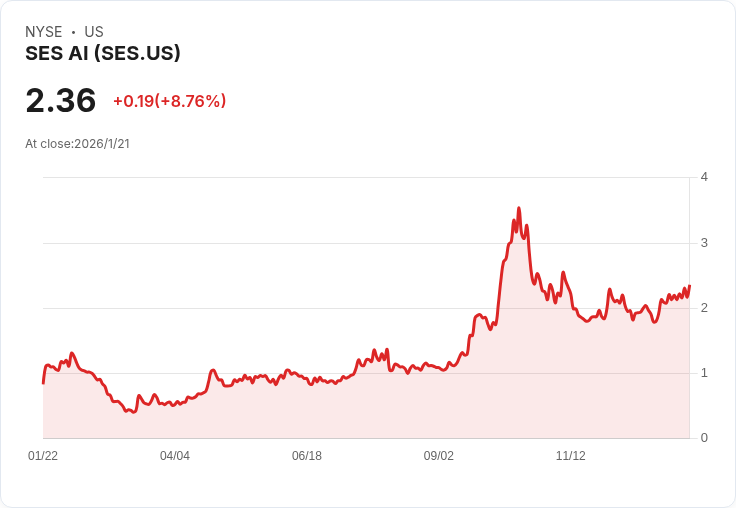Screen dimensions: 736x508
Task: Click the 01/22 x-axis date label
Action: click(43, 456)
